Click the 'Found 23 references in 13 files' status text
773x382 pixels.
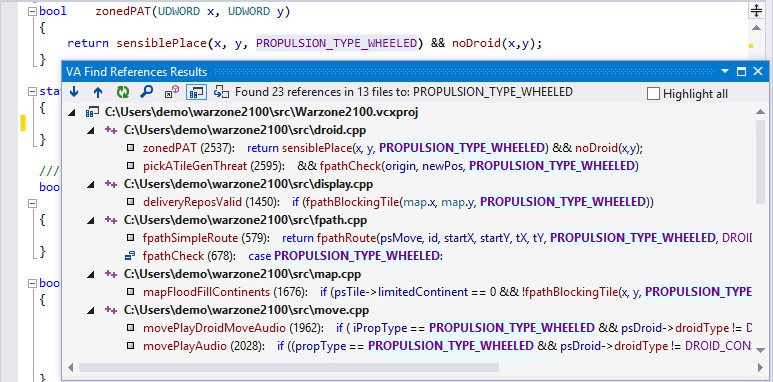point(404,92)
